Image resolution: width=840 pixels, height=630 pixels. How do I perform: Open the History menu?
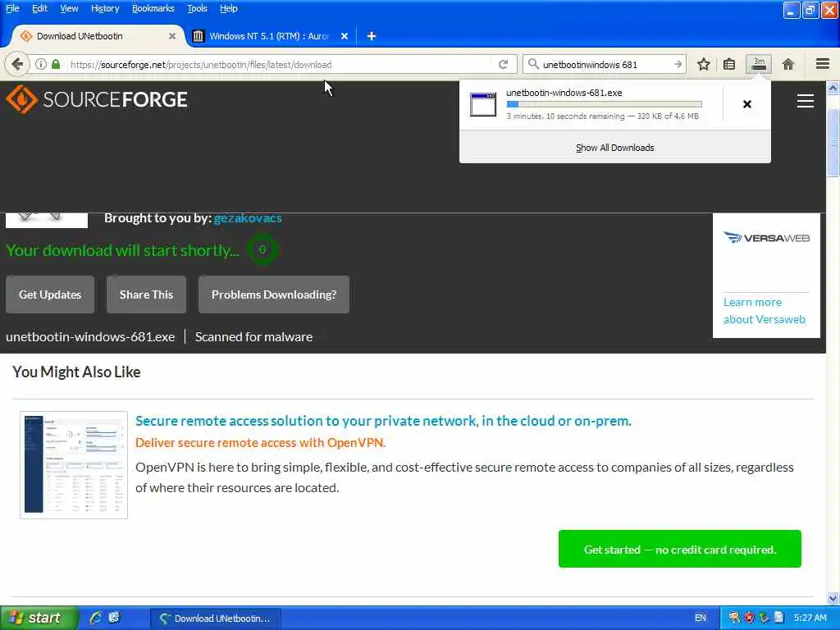point(105,8)
